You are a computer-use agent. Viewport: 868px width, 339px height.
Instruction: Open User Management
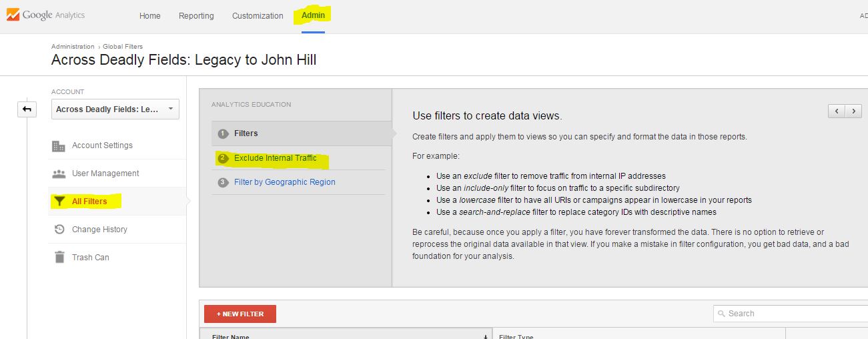click(x=105, y=174)
